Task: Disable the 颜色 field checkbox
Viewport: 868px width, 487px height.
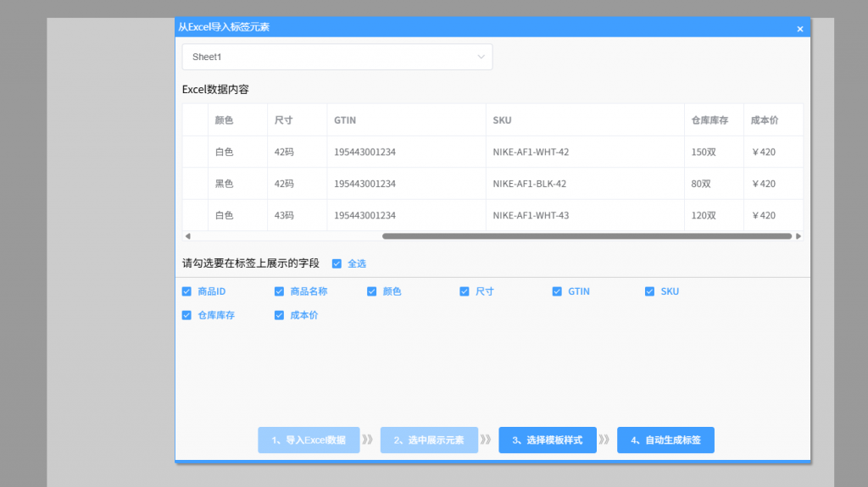Action: [371, 291]
